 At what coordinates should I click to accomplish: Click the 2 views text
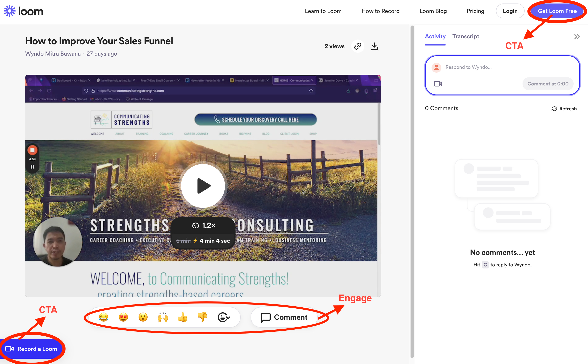click(x=334, y=46)
